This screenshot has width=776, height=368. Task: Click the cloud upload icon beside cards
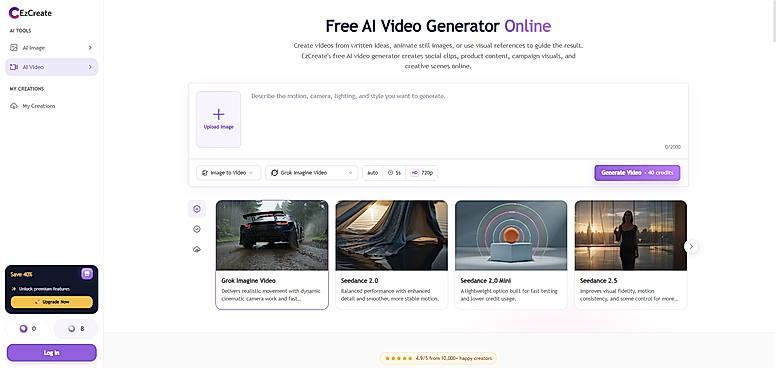(x=197, y=249)
